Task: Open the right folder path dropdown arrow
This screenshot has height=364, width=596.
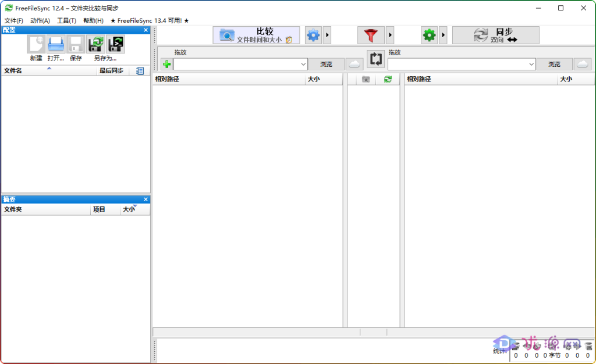Action: pos(531,64)
